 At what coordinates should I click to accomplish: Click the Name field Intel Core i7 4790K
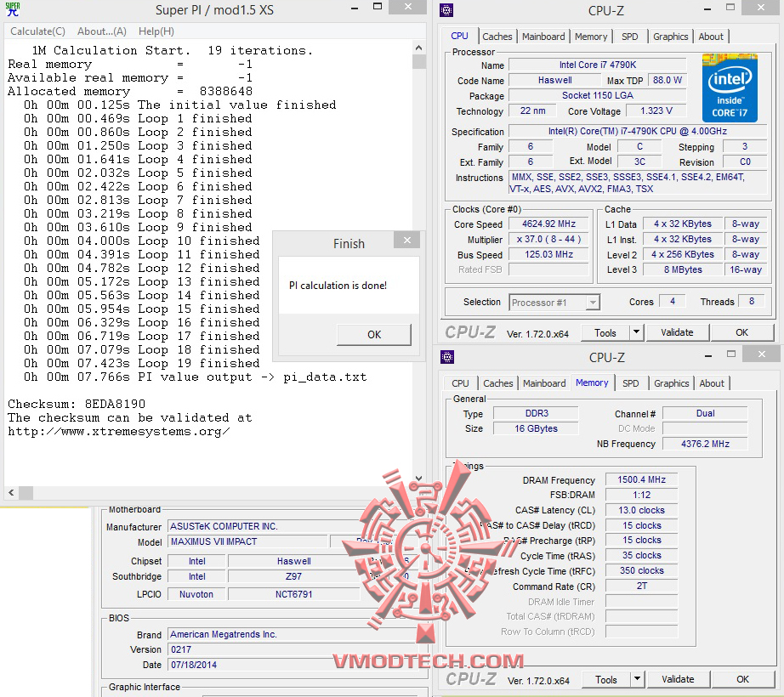coord(598,65)
